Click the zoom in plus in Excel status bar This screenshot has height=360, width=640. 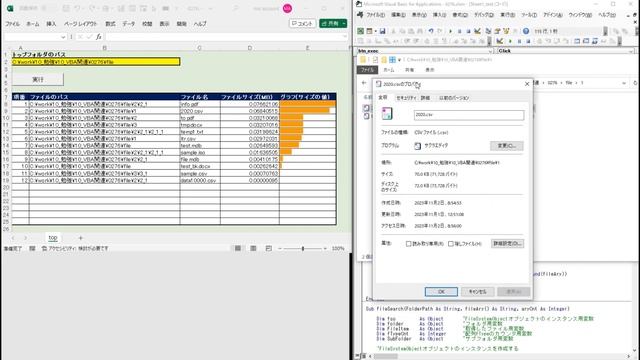pyautogui.click(x=325, y=248)
